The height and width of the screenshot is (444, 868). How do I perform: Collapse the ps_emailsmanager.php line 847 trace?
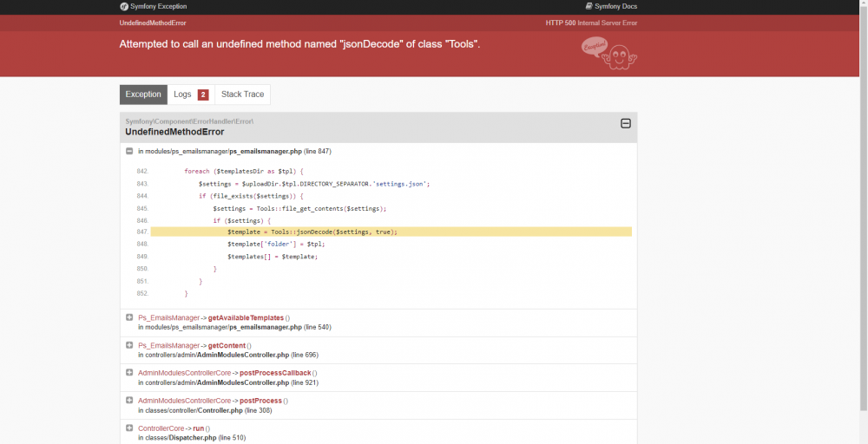coord(129,151)
